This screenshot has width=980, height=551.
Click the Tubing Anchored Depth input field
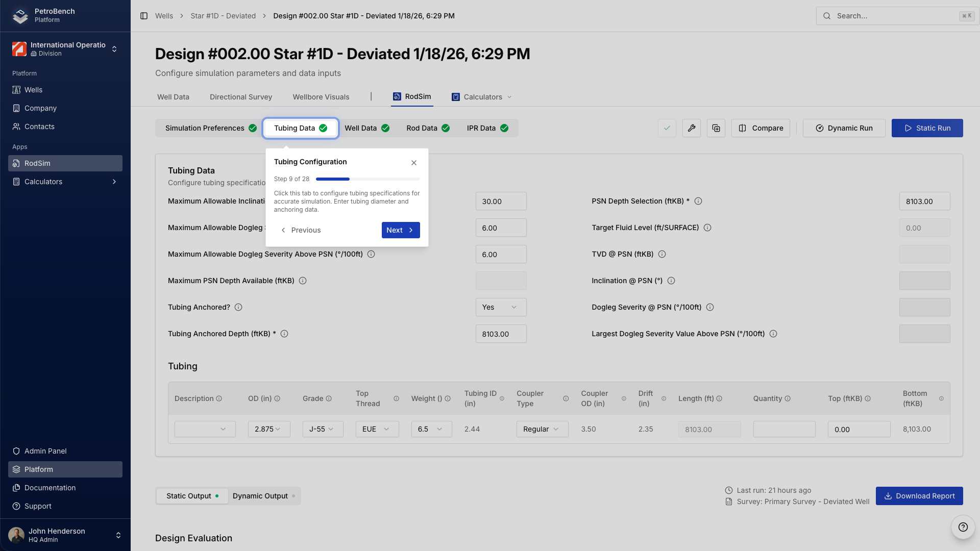pyautogui.click(x=501, y=334)
